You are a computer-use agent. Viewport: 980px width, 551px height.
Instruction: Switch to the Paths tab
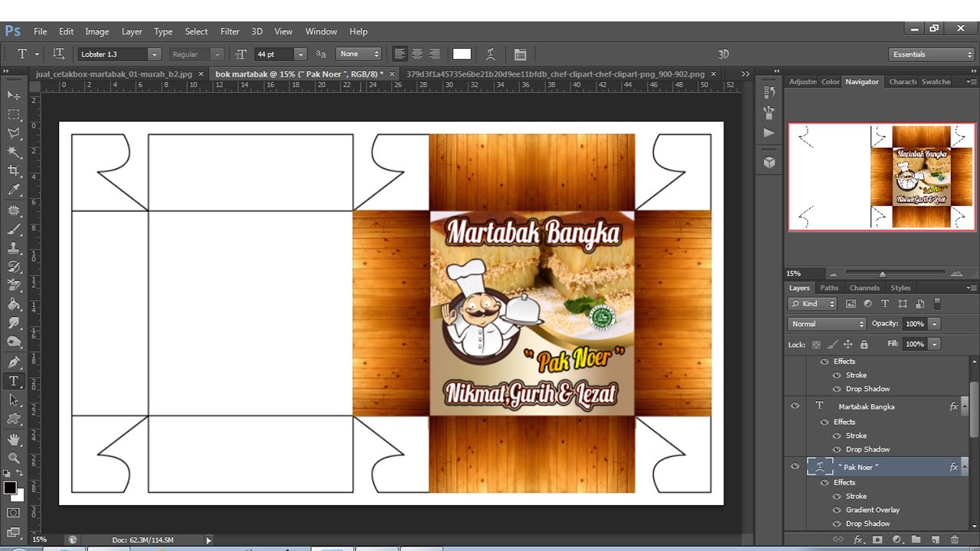pyautogui.click(x=829, y=288)
